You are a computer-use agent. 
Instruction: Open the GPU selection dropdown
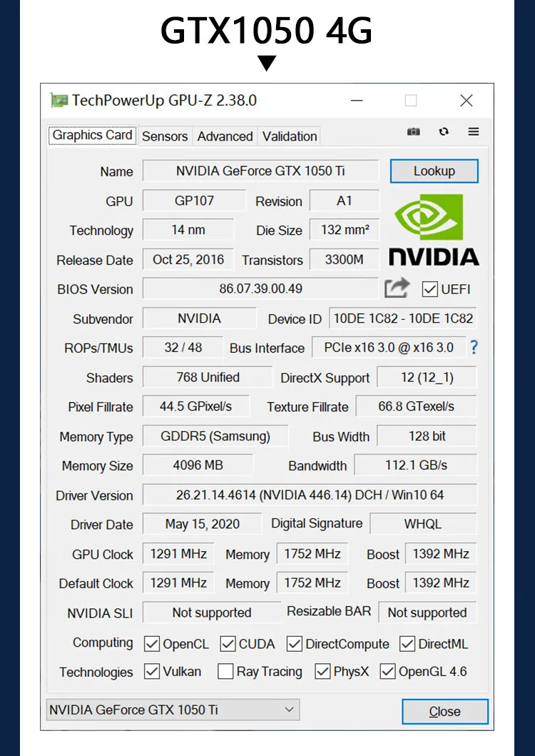173,710
